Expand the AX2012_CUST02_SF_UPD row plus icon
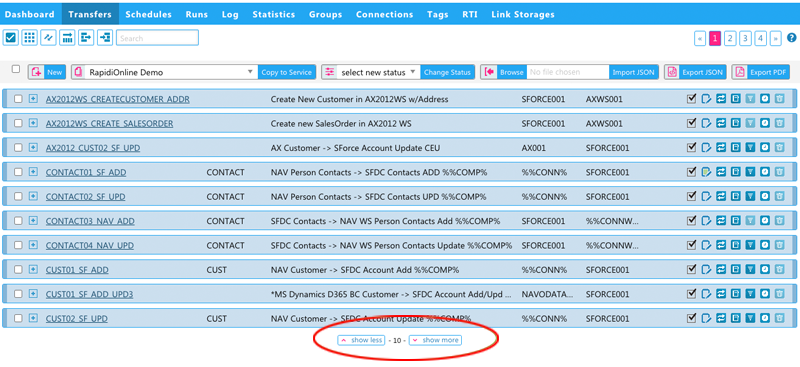This screenshot has height=367, width=800. click(33, 148)
